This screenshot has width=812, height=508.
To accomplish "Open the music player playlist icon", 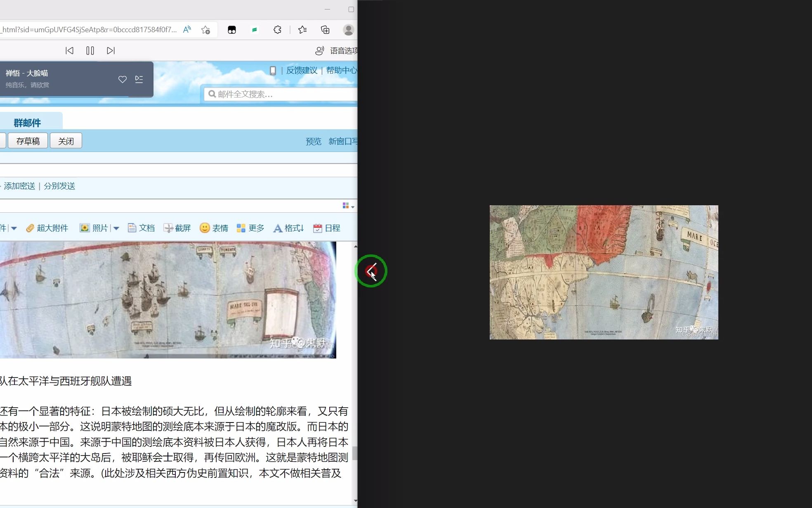I will [139, 79].
